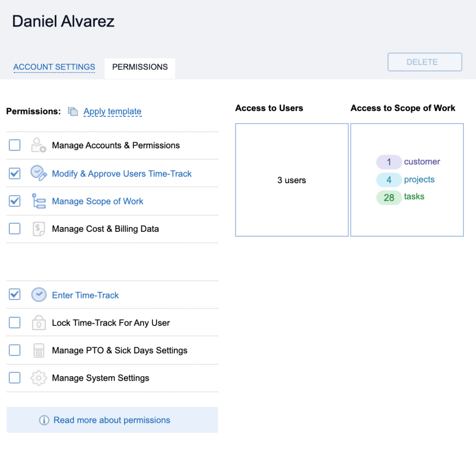476x449 pixels.
Task: Click the dollar icon for Manage Cost & Billing Data
Action: coord(39,229)
